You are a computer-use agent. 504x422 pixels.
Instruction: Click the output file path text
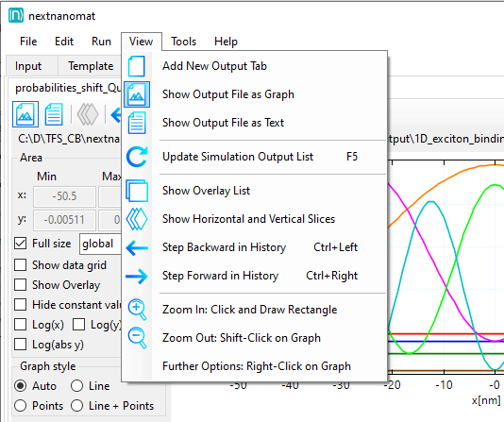pos(69,139)
